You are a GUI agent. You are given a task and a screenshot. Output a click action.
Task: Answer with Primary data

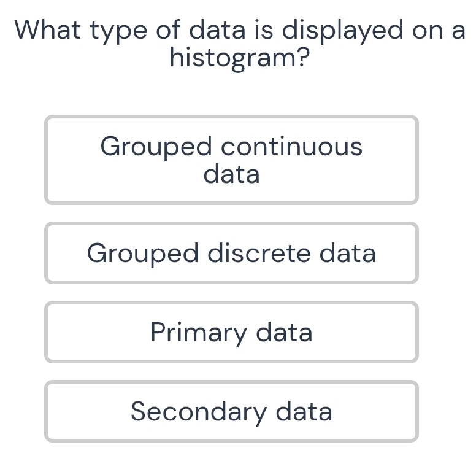tap(231, 332)
